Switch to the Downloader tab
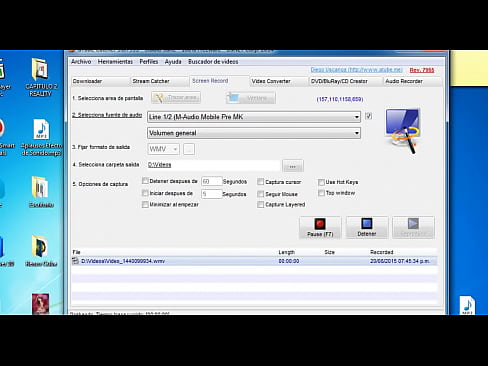The height and width of the screenshot is (366, 488). [x=100, y=81]
